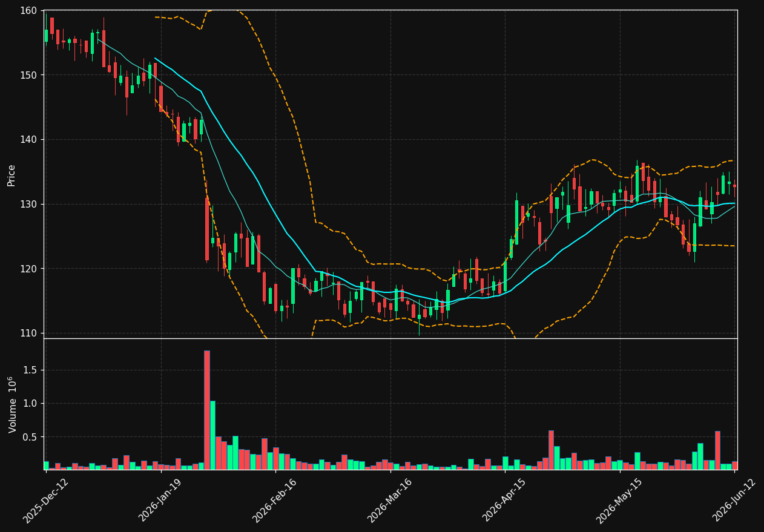Click the 150 price axis tick label
This screenshot has width=764, height=532.
point(30,75)
